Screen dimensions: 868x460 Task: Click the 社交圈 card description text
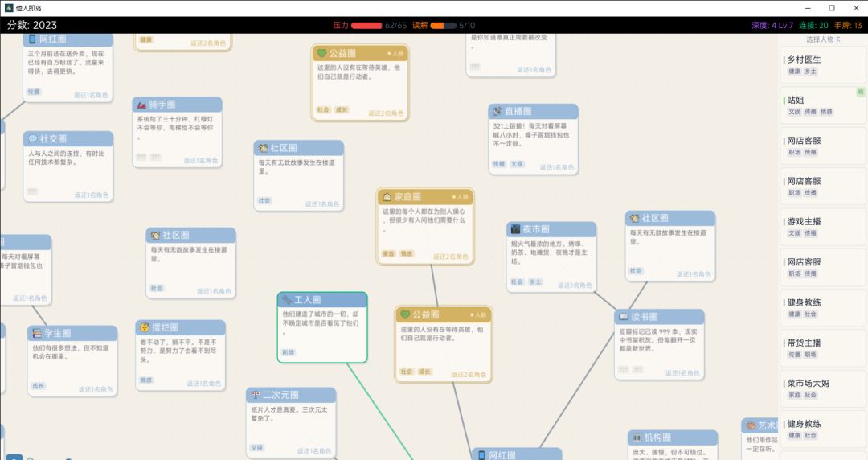pos(67,158)
